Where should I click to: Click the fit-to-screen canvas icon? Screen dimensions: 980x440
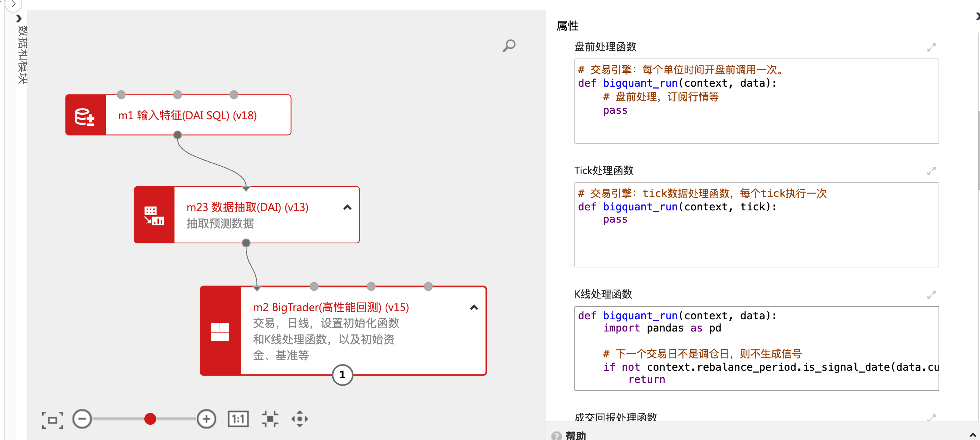(x=53, y=420)
